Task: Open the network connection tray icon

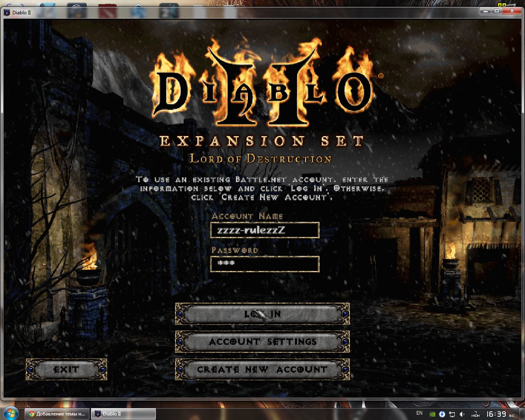Action: (452, 414)
